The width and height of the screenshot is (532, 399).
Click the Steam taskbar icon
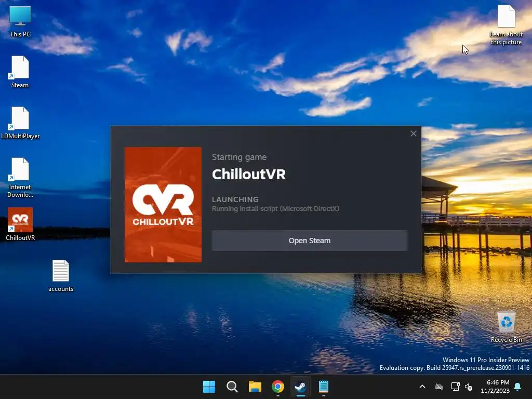tap(301, 387)
